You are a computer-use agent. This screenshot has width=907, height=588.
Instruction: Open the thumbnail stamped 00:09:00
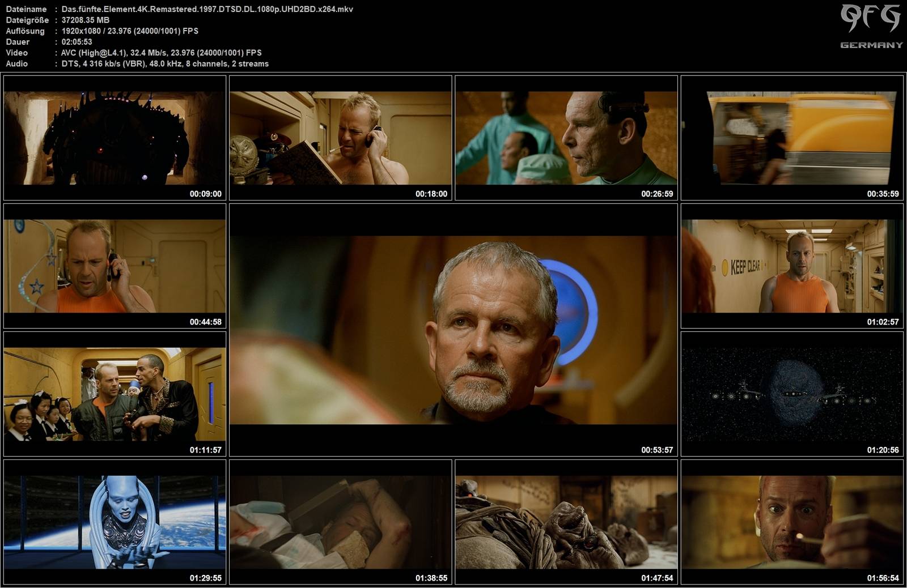point(115,138)
